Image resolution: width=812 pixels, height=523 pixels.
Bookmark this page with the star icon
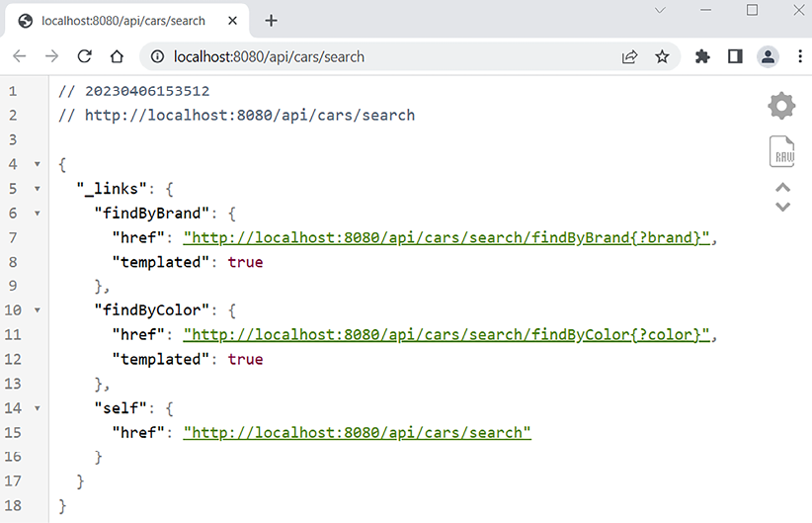click(x=662, y=57)
